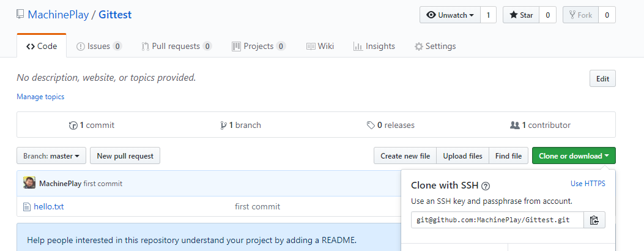
Task: View the 1 branch link
Action: [241, 125]
